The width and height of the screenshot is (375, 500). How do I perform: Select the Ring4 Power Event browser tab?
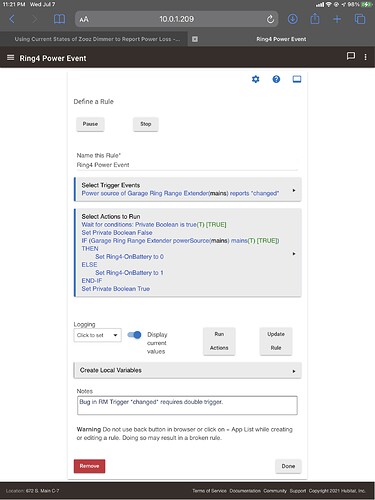point(281,39)
